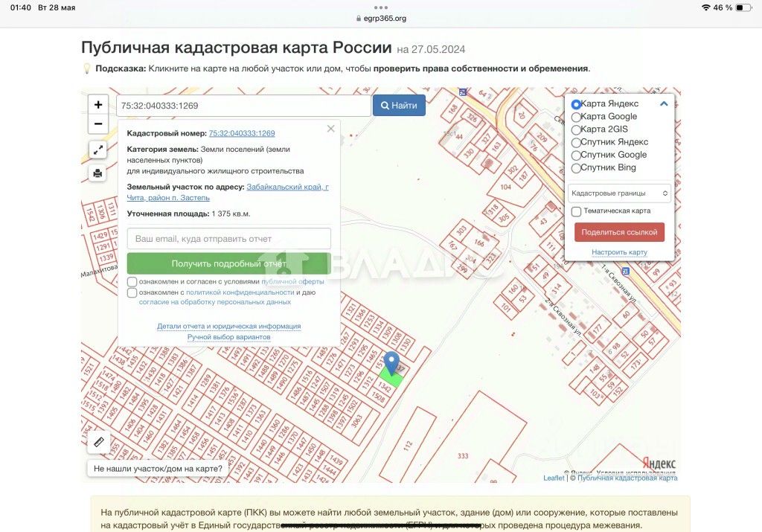Click Ручной выбор вариантов link
Viewport: 762px width, 532px height.
[x=229, y=337]
